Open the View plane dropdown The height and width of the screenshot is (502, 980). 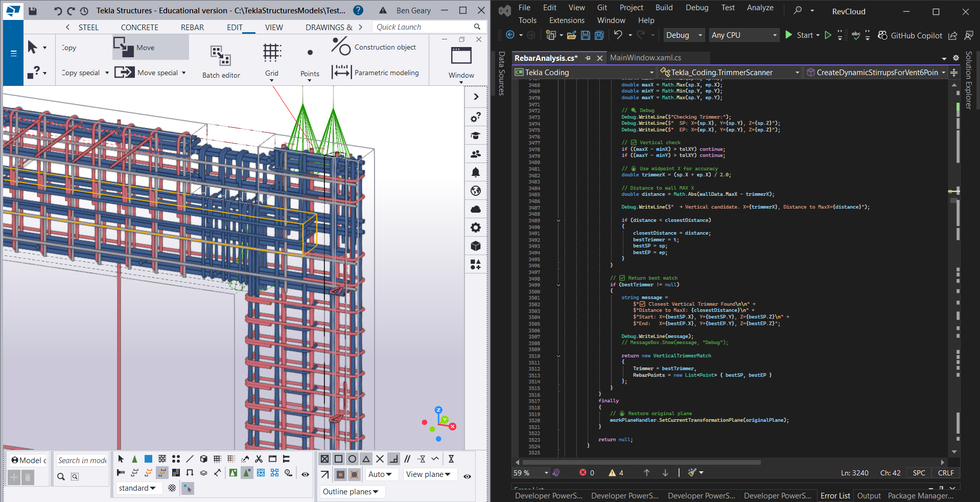429,474
